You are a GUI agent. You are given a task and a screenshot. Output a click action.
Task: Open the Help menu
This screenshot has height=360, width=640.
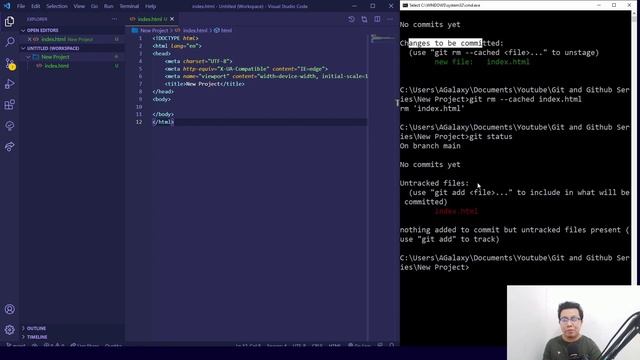pyautogui.click(x=151, y=6)
